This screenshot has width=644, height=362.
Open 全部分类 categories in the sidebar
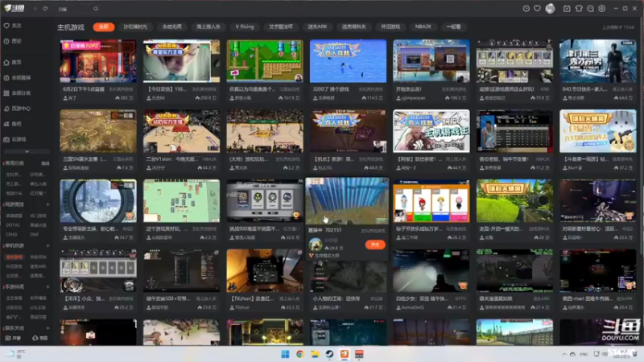pyautogui.click(x=17, y=93)
